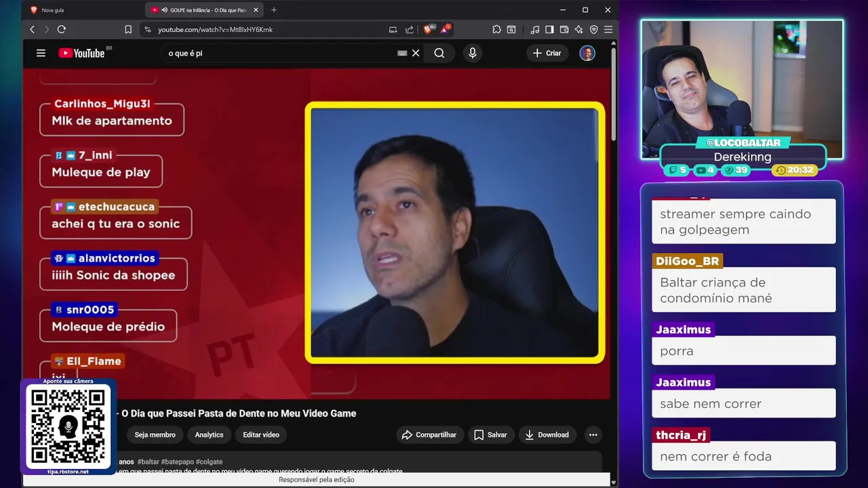Image resolution: width=868 pixels, height=488 pixels.
Task: Click the magnifier search button
Action: (439, 53)
